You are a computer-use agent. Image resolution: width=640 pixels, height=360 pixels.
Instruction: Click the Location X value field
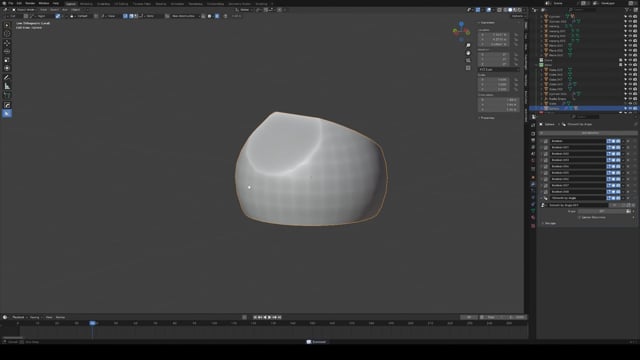493,35
